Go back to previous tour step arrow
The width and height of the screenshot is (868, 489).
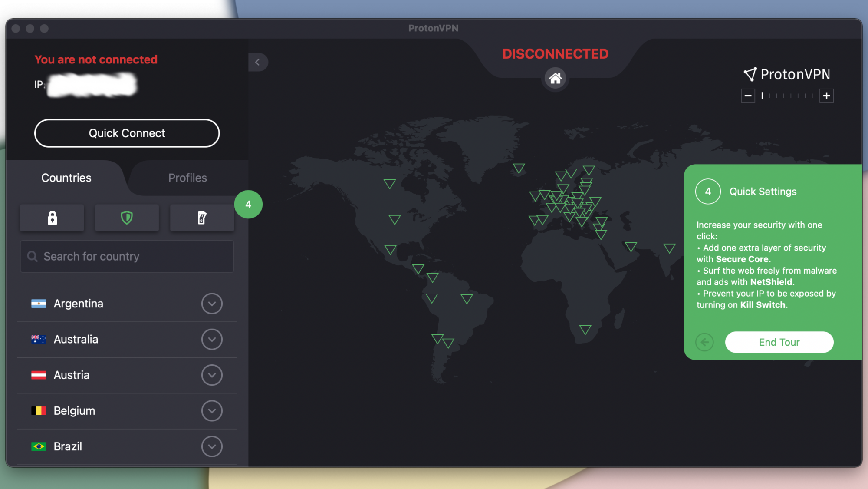pyautogui.click(x=704, y=342)
